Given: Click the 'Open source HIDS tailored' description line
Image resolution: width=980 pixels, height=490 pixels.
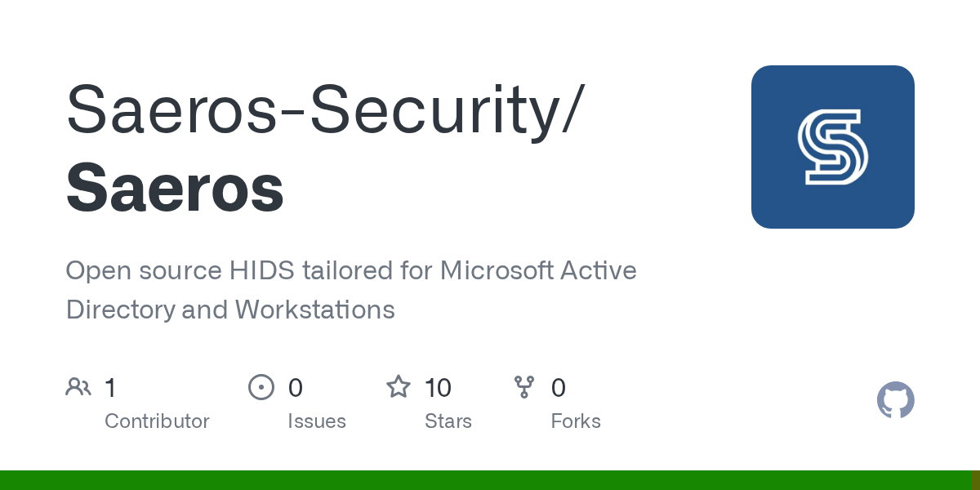Looking at the screenshot, I should click(x=351, y=270).
